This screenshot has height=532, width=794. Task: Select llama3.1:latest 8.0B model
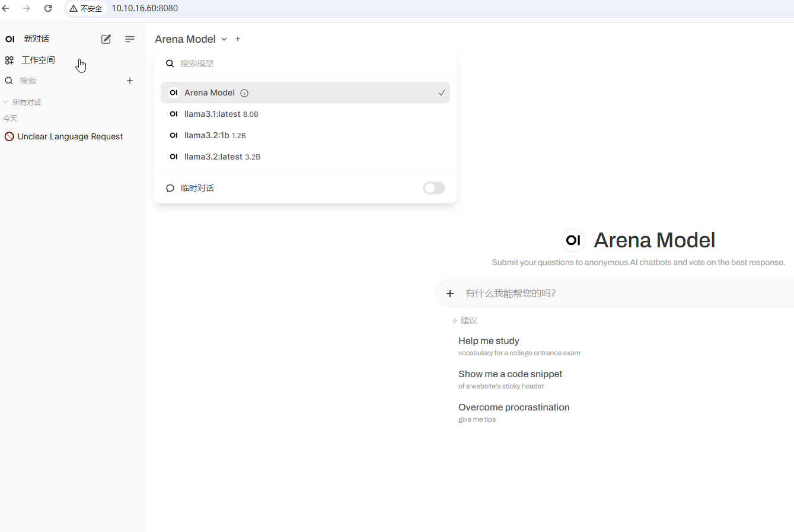click(x=305, y=114)
